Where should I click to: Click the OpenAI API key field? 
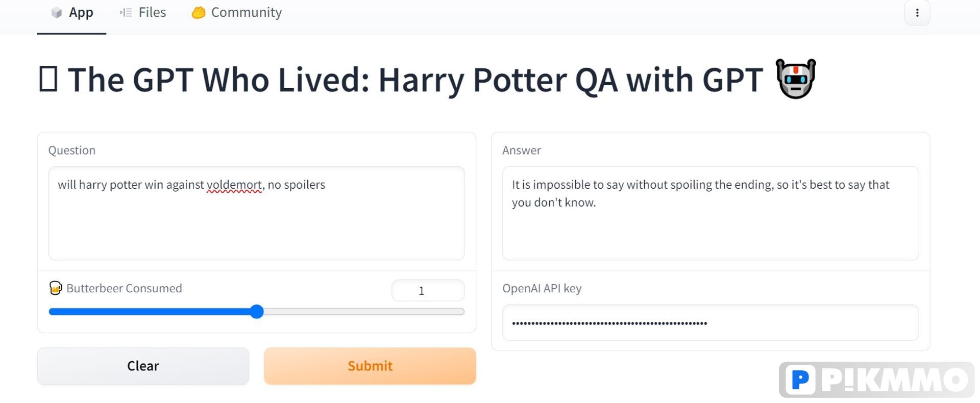click(710, 323)
